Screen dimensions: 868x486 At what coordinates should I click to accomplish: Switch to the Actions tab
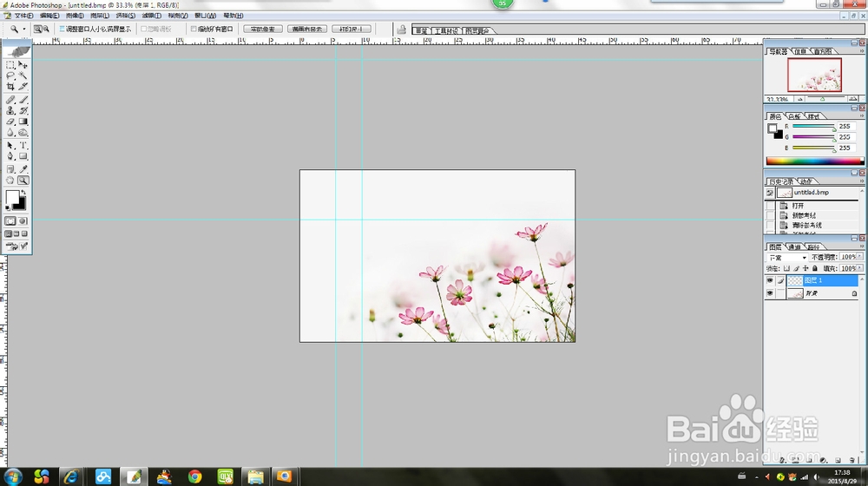coord(806,181)
